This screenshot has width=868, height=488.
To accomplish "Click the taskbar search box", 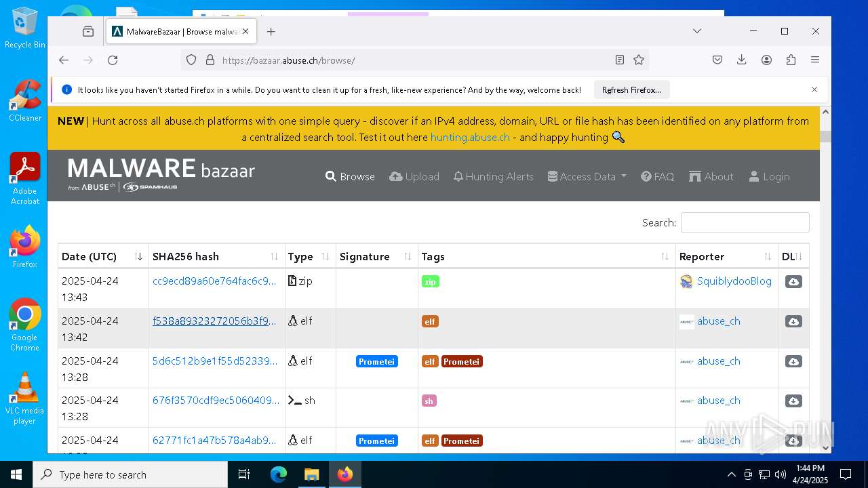I will (x=130, y=474).
